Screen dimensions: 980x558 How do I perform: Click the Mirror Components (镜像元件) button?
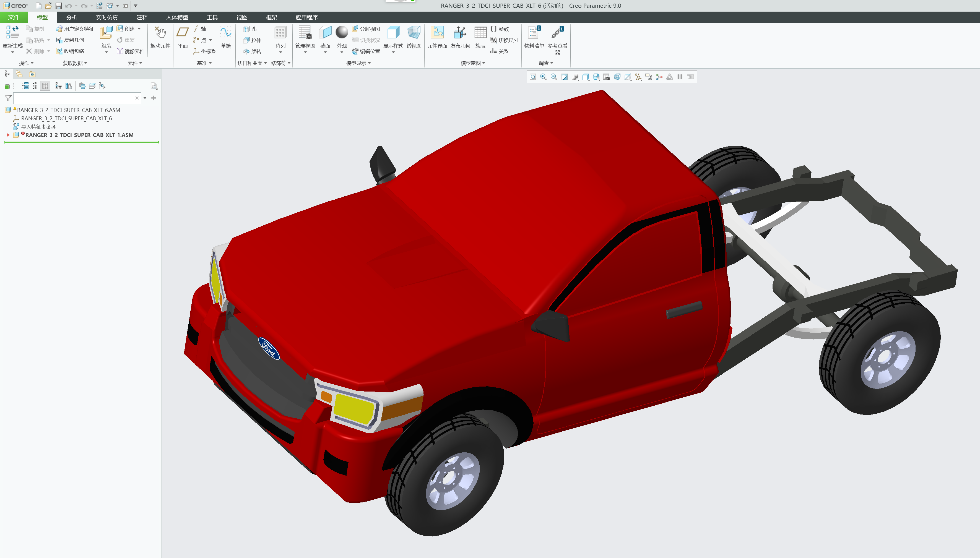(x=131, y=51)
